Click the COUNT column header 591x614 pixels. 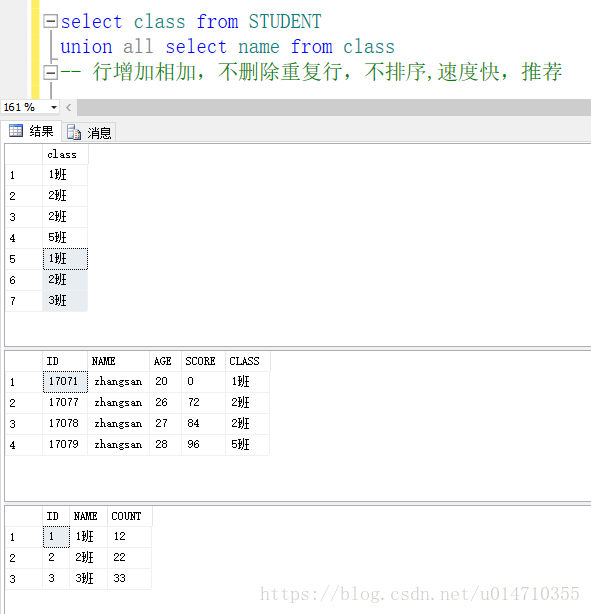130,516
